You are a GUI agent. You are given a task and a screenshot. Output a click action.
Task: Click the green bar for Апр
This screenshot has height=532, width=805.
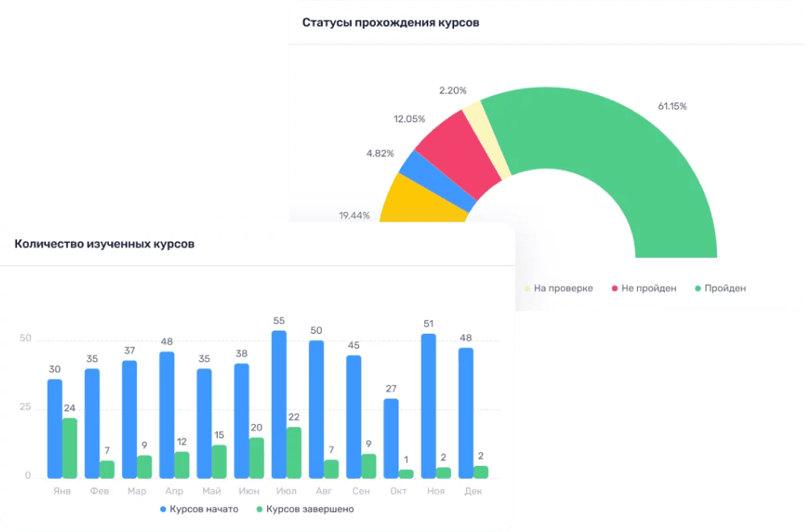click(x=181, y=465)
